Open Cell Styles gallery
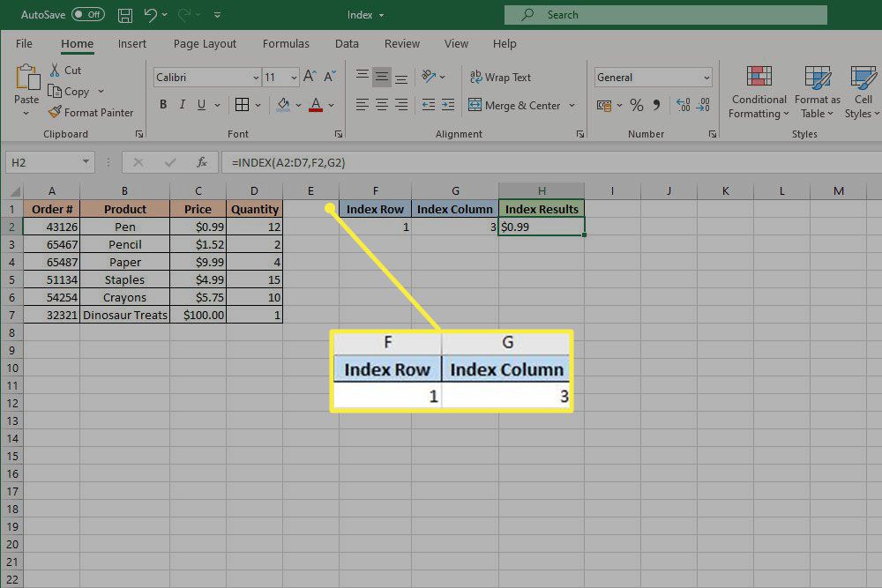 coord(863,93)
